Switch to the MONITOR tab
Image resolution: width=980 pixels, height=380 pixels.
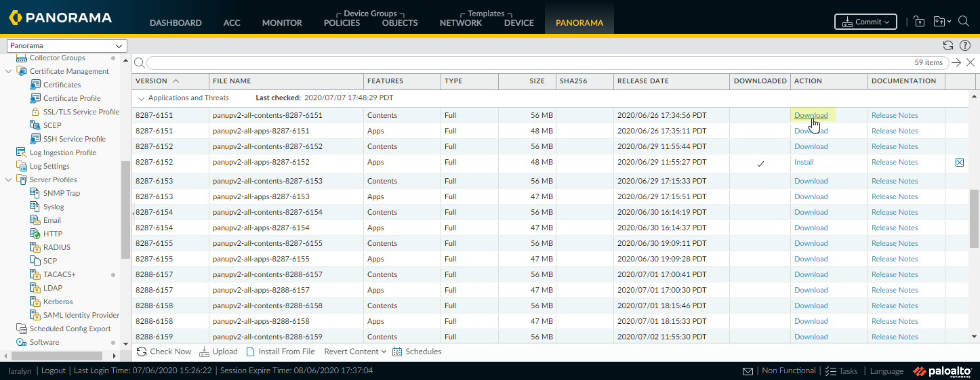pos(282,22)
